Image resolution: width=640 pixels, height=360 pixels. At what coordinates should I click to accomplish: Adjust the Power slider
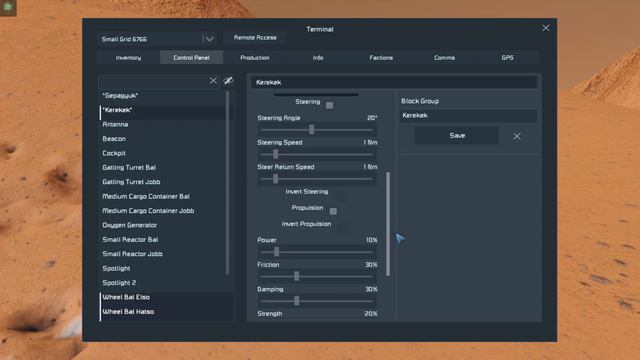[317, 252]
